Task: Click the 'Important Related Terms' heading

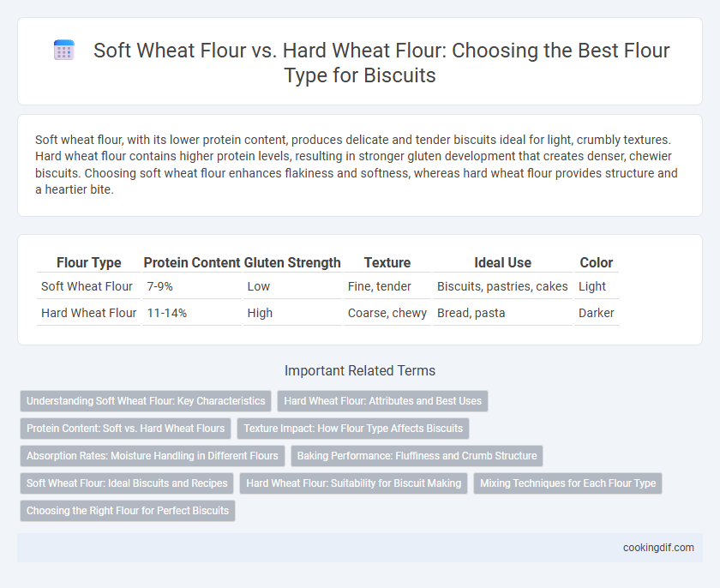Action: click(360, 370)
